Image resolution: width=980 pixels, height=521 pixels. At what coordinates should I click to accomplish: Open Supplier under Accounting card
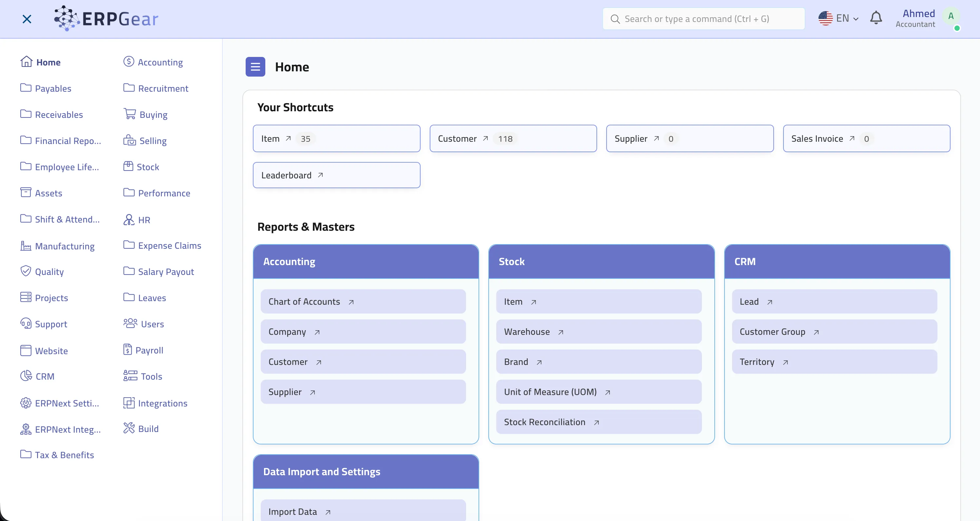point(363,392)
